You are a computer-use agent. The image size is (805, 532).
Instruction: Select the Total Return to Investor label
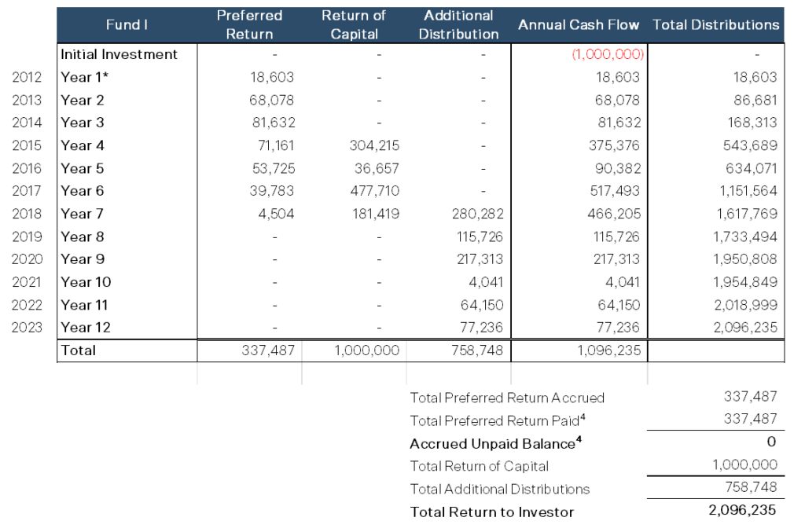[x=492, y=512]
